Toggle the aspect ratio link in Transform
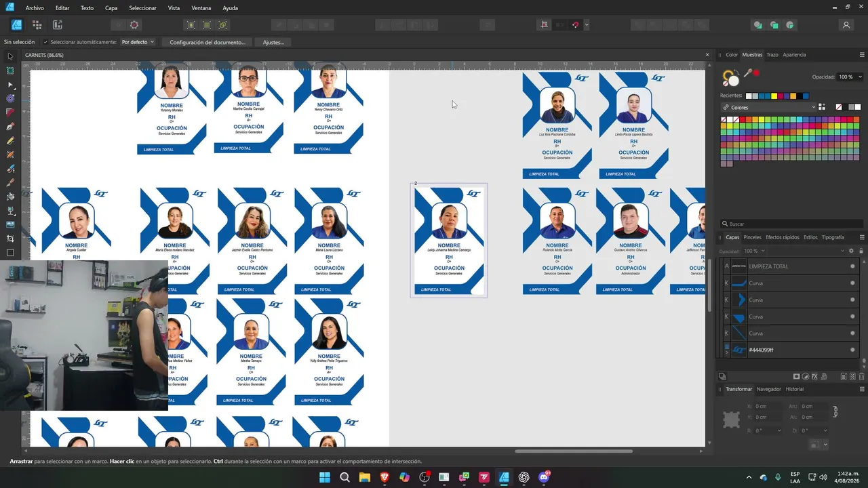Image resolution: width=868 pixels, height=488 pixels. tap(835, 411)
